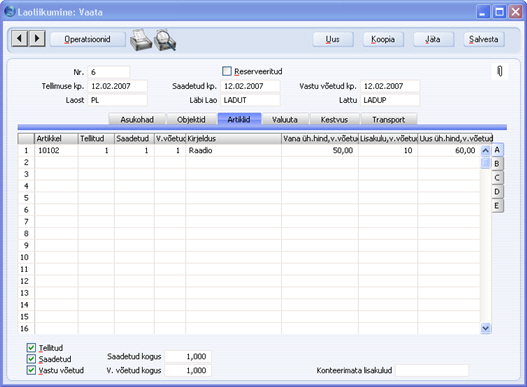The width and height of the screenshot is (527, 387).
Task: Click the Laost field with PL
Action: (x=117, y=100)
